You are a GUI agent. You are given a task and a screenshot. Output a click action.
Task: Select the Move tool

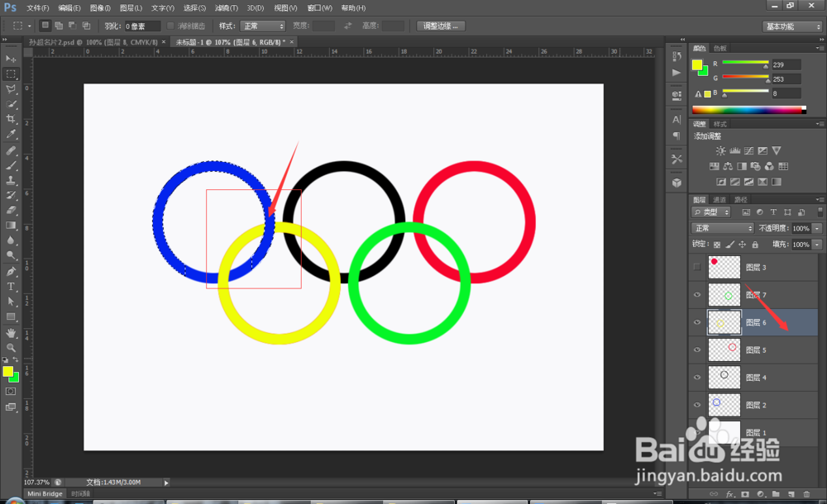coord(11,59)
